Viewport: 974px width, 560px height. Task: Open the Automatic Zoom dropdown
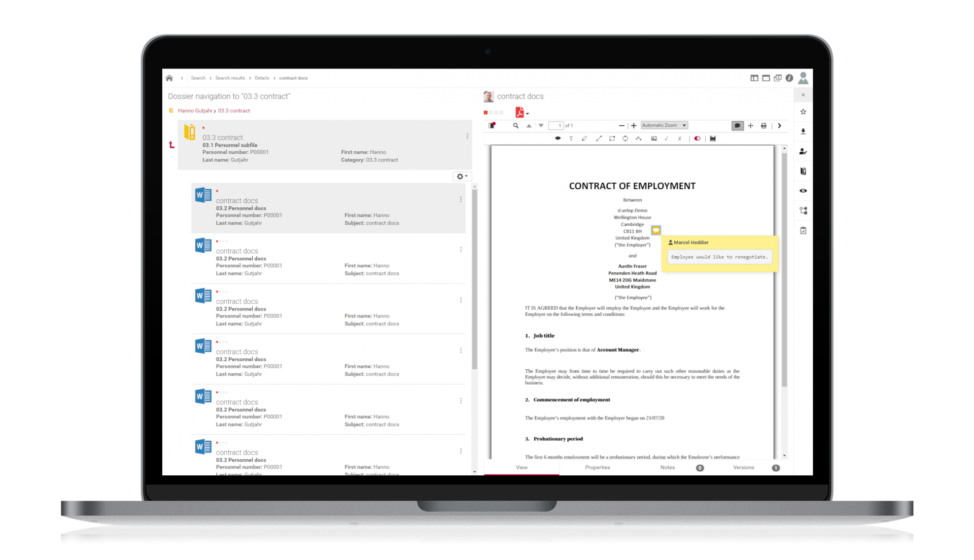pos(664,125)
